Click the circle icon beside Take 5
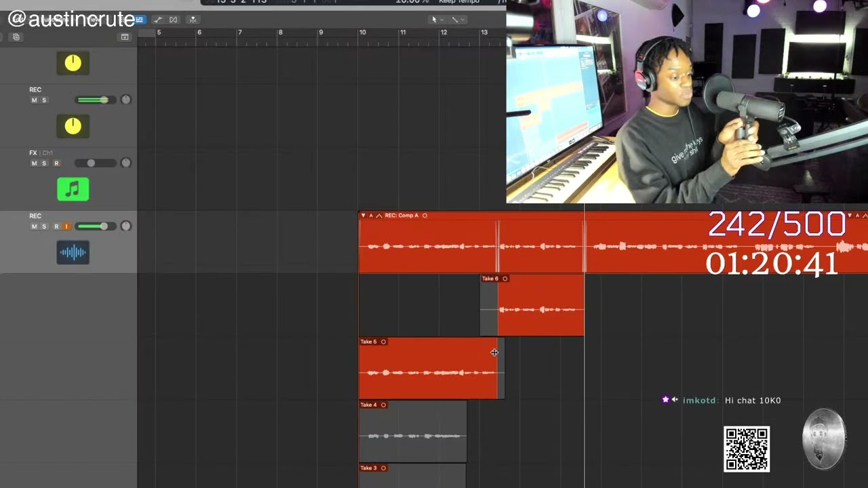Image resolution: width=868 pixels, height=488 pixels. (x=384, y=342)
